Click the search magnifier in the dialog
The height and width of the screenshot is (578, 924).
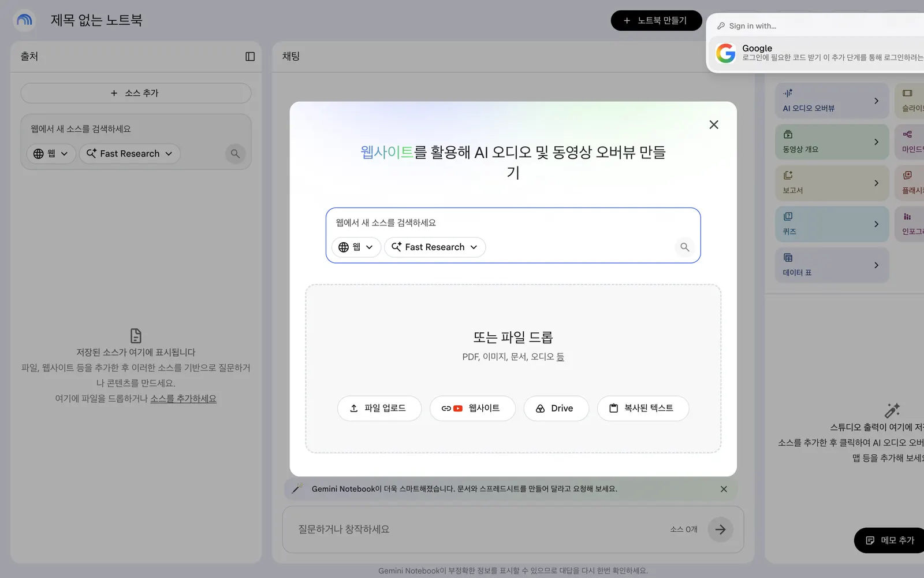(684, 247)
